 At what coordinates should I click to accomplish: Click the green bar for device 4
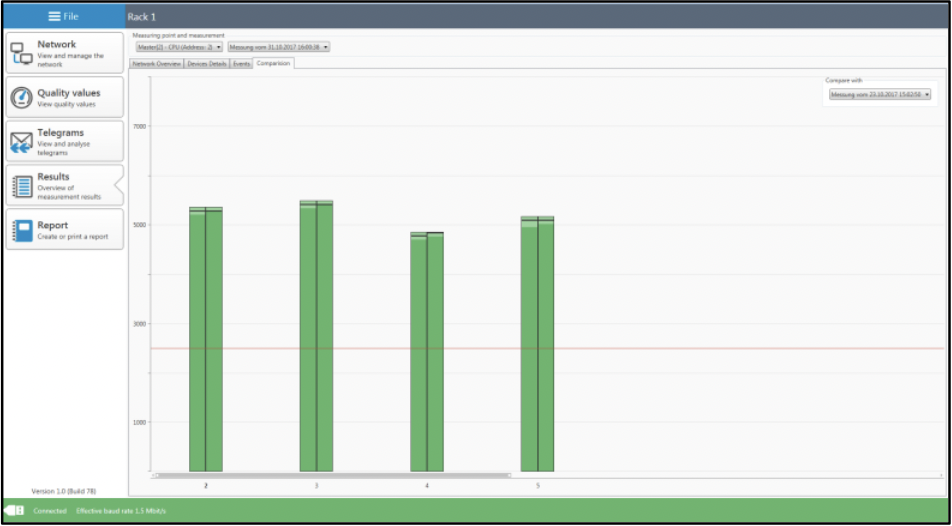[x=427, y=350]
